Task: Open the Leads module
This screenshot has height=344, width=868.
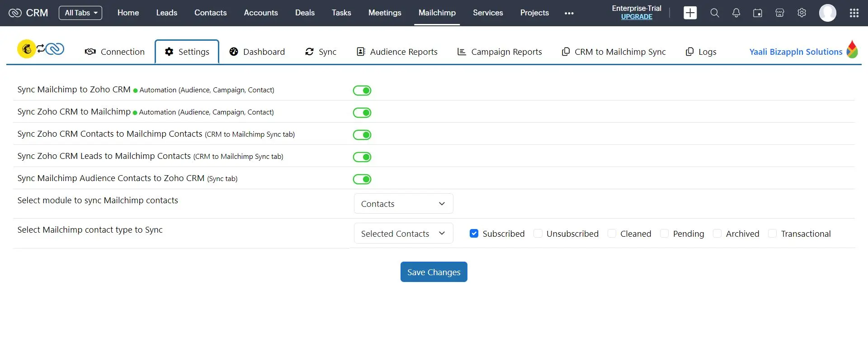Action: [x=166, y=13]
